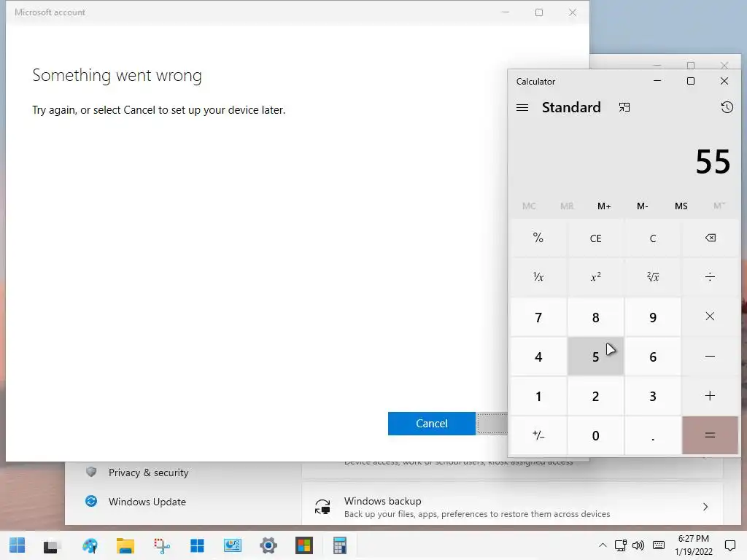Click the percent key in Calculator
The width and height of the screenshot is (747, 560).
[538, 238]
